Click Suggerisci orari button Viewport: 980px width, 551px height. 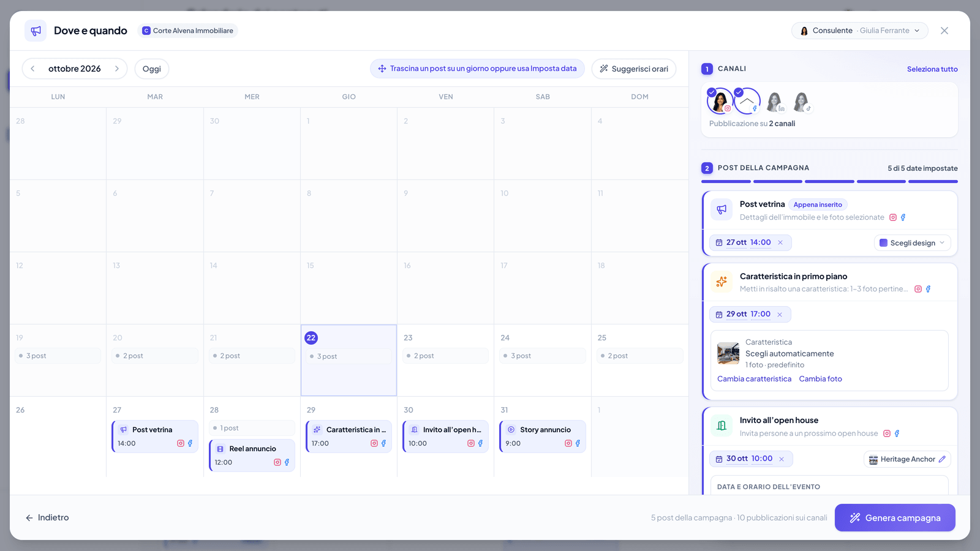tap(634, 69)
